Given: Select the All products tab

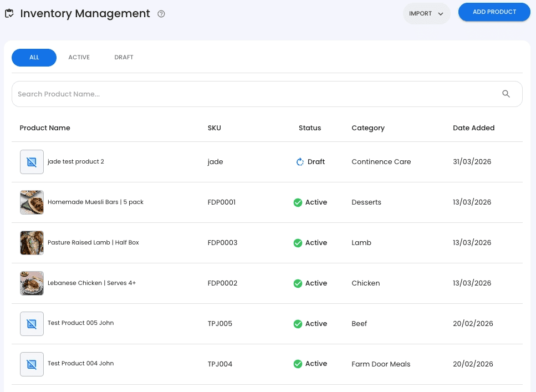Looking at the screenshot, I should [34, 57].
